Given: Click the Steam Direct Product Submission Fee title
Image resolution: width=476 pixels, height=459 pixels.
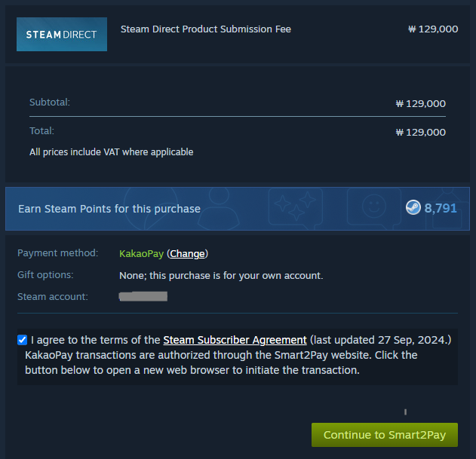Looking at the screenshot, I should tap(206, 29).
